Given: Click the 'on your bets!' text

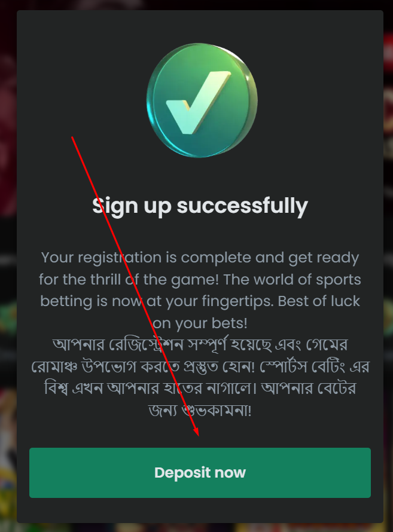Looking at the screenshot, I should 200,323.
